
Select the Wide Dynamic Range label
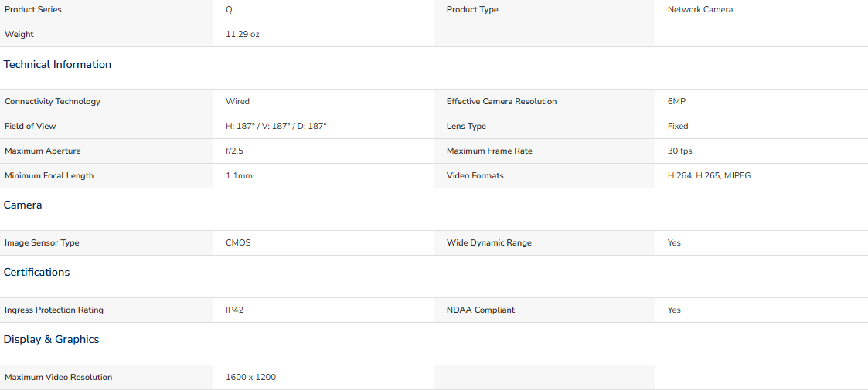pos(488,242)
